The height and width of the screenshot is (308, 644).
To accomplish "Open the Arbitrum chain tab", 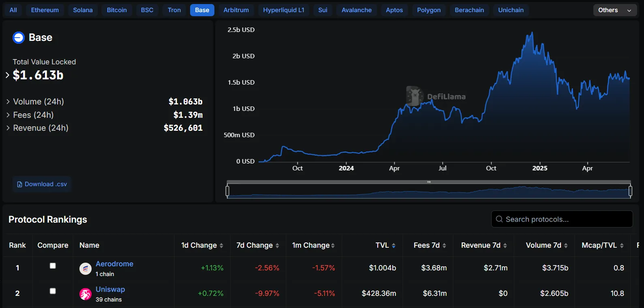I will (x=236, y=10).
